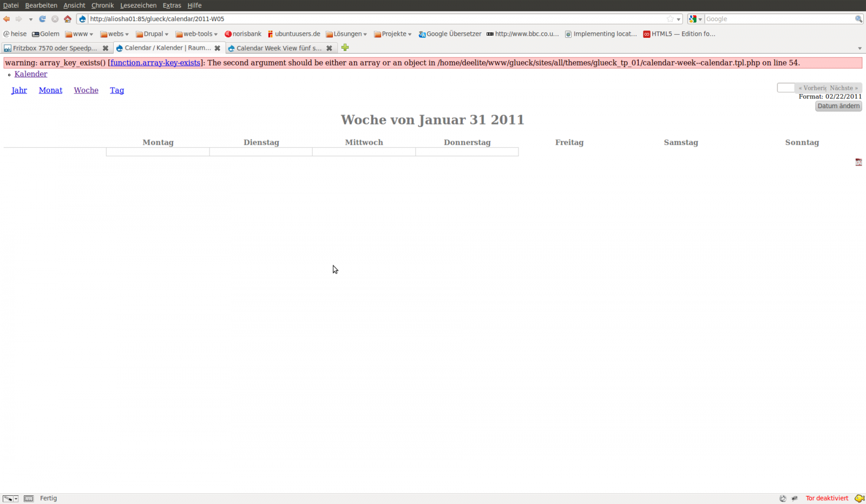The image size is (866, 504).
Task: Switch to Fritzbox 7570 tab
Action: [x=54, y=48]
